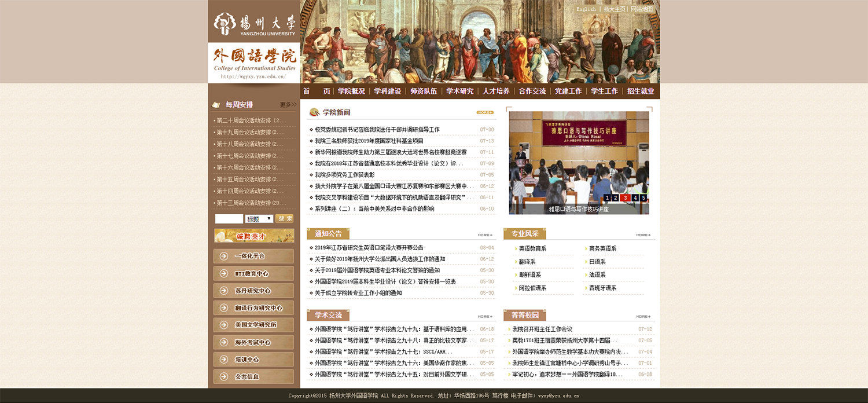Image resolution: width=868 pixels, height=403 pixels.
Task: Switch slideshow to slide 2
Action: 616,198
